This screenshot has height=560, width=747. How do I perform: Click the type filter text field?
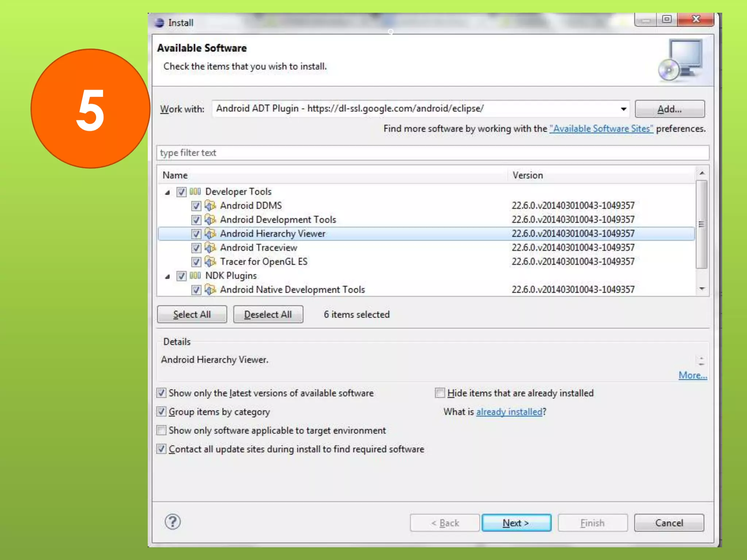433,153
